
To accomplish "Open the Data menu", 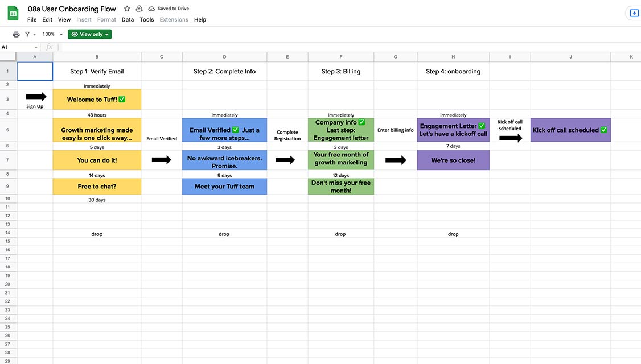I will tap(128, 19).
